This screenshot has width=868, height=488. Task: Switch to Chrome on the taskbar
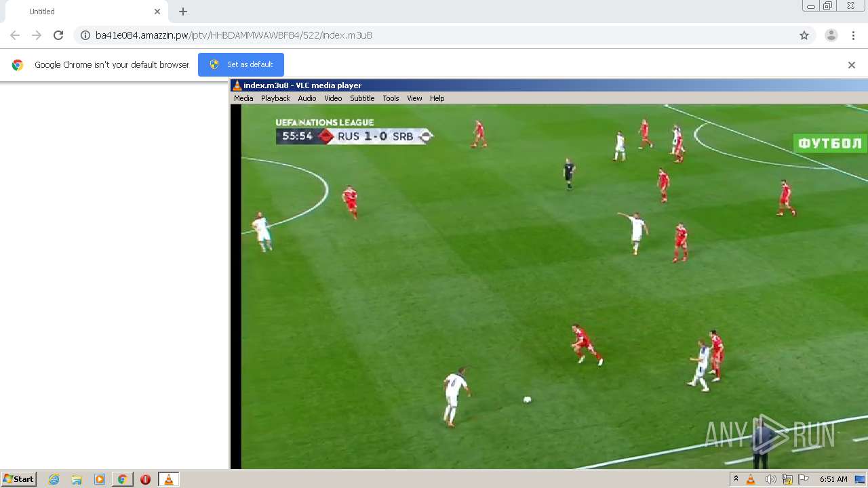122,479
